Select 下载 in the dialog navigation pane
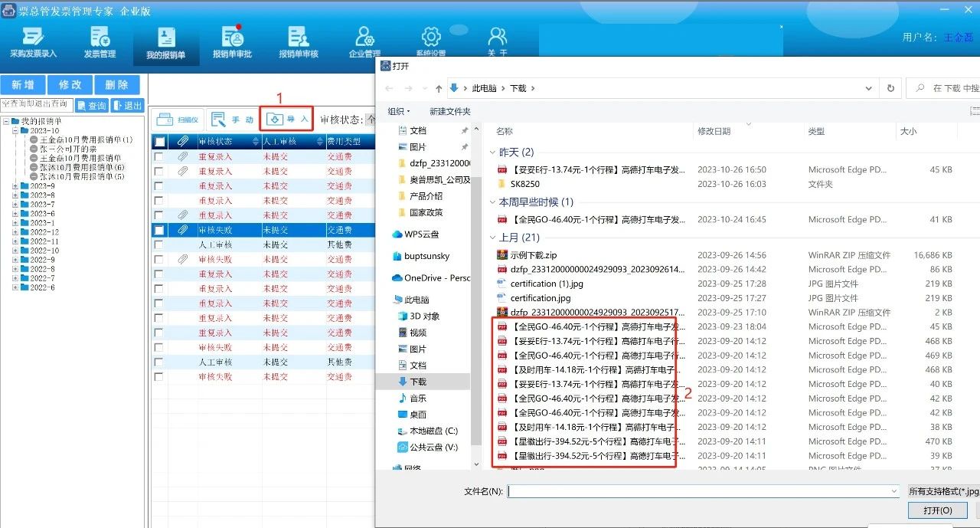The height and width of the screenshot is (528, 980). pos(418,382)
